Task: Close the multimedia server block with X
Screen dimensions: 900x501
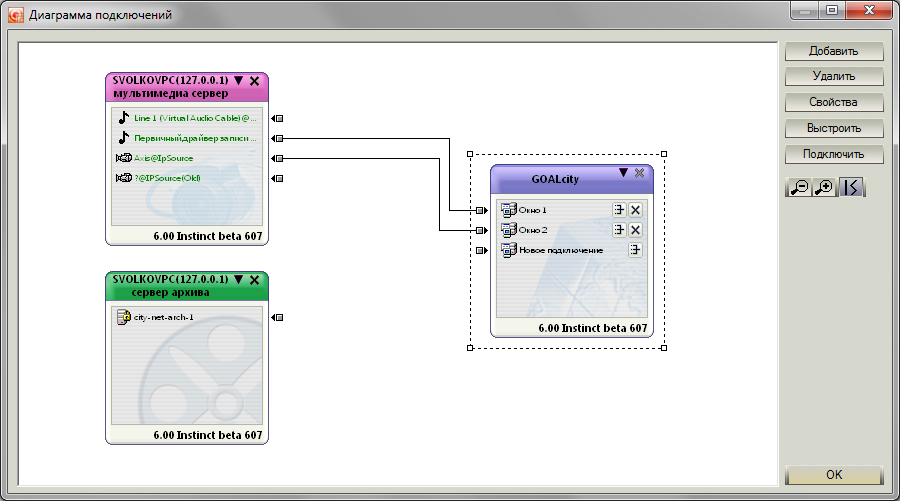Action: click(255, 81)
